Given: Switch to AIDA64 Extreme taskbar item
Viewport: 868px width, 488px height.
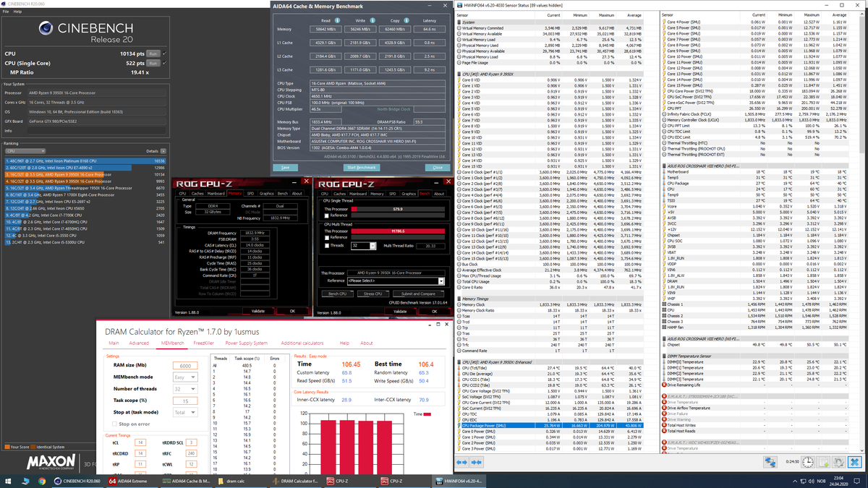Looking at the screenshot, I should point(132,481).
